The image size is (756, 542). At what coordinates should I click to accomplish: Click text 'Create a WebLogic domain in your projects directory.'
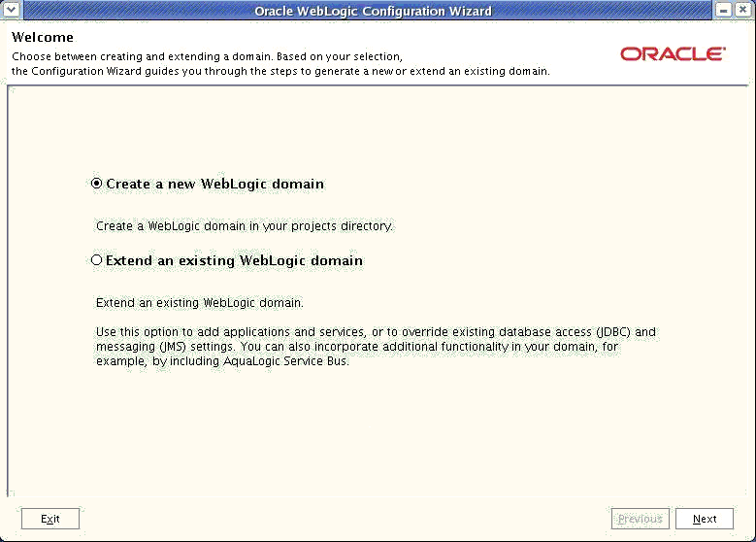click(245, 226)
